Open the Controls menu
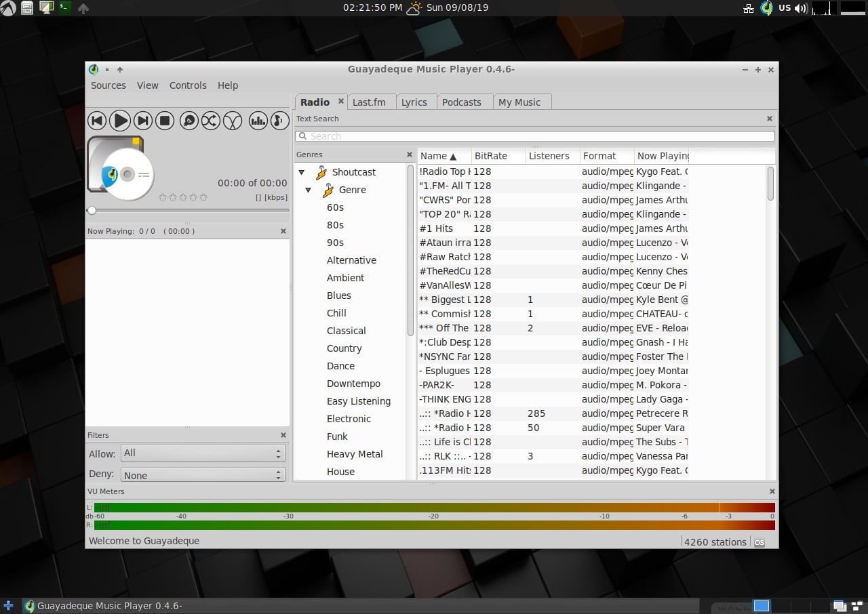Image resolution: width=868 pixels, height=614 pixels. pyautogui.click(x=188, y=85)
